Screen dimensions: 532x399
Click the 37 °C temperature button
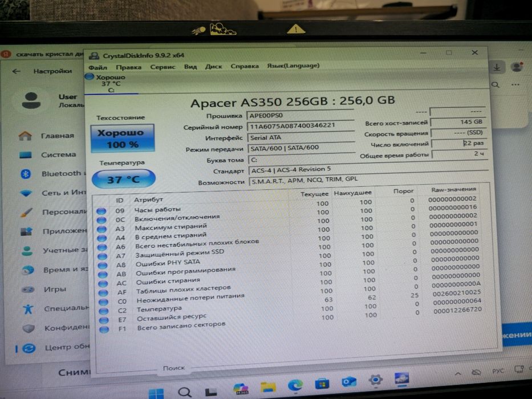[124, 179]
